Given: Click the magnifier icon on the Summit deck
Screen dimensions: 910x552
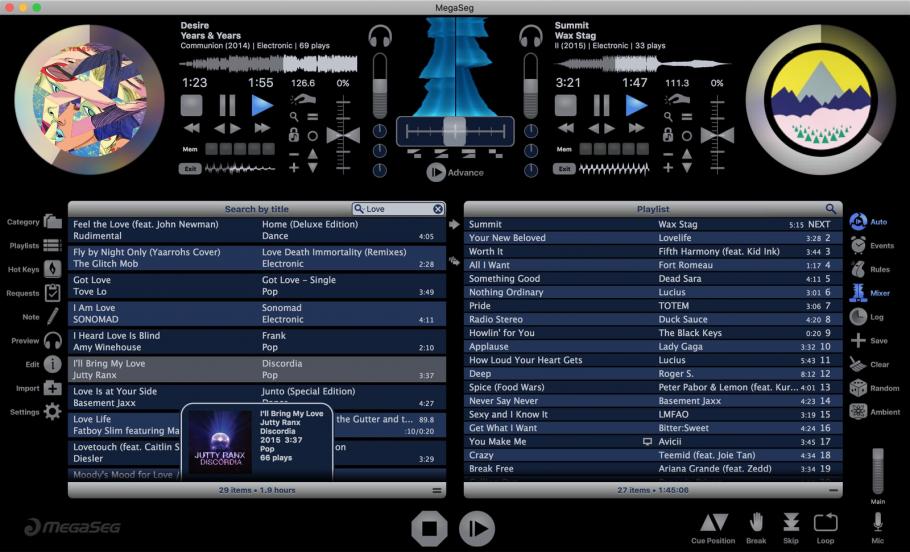Looking at the screenshot, I should click(668, 117).
